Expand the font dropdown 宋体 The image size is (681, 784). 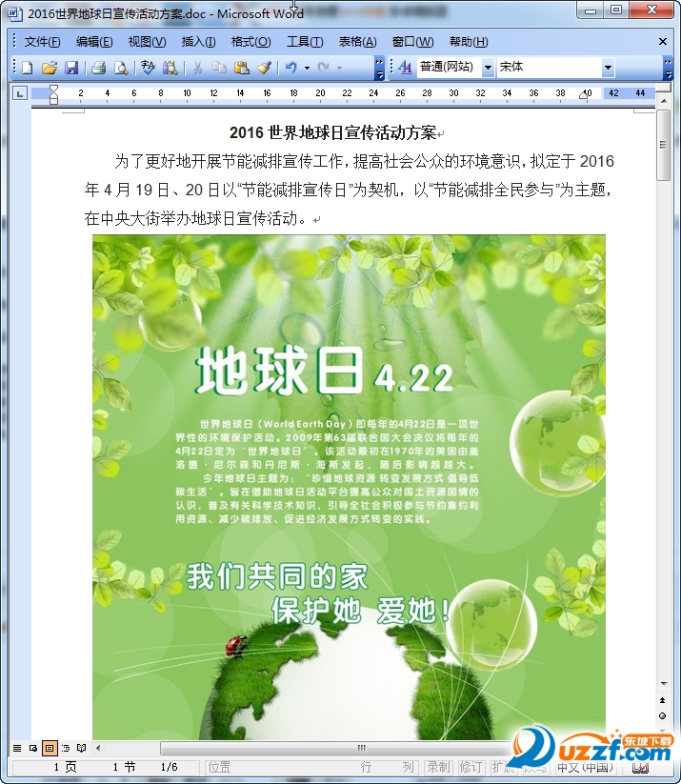[x=608, y=67]
